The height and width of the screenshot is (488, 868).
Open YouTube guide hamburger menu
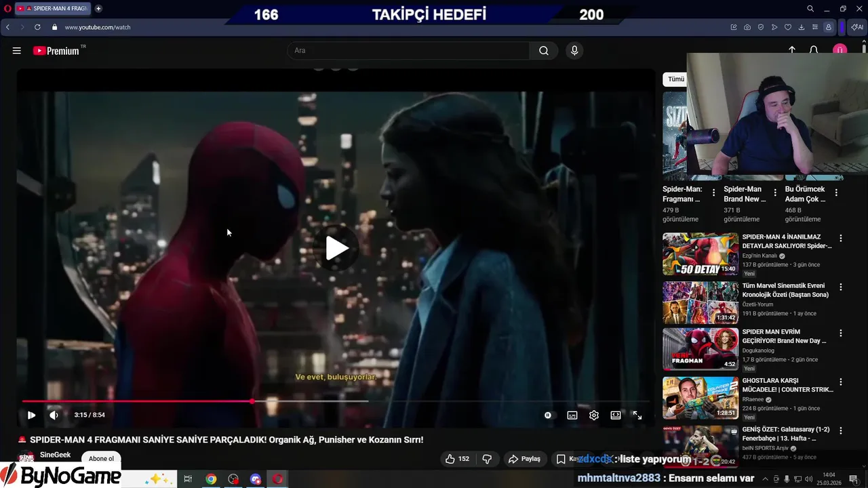[x=17, y=51]
